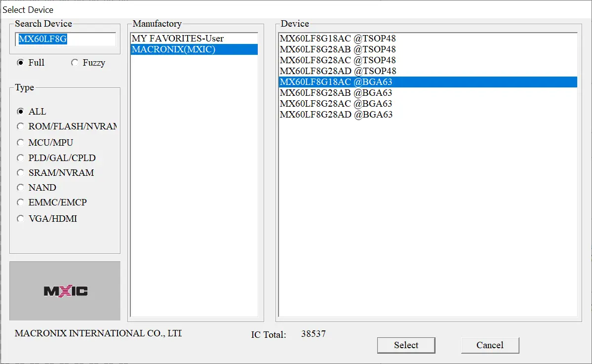
Task: Confirm device with the Select button
Action: [406, 345]
